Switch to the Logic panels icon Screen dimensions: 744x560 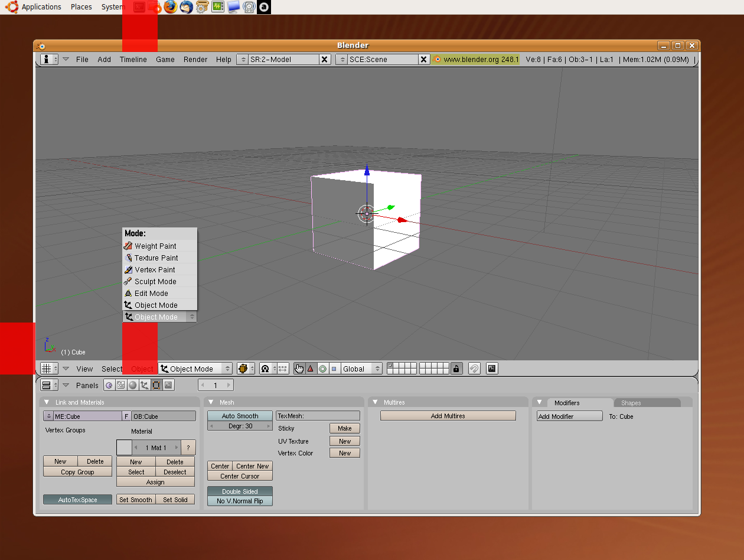point(109,385)
